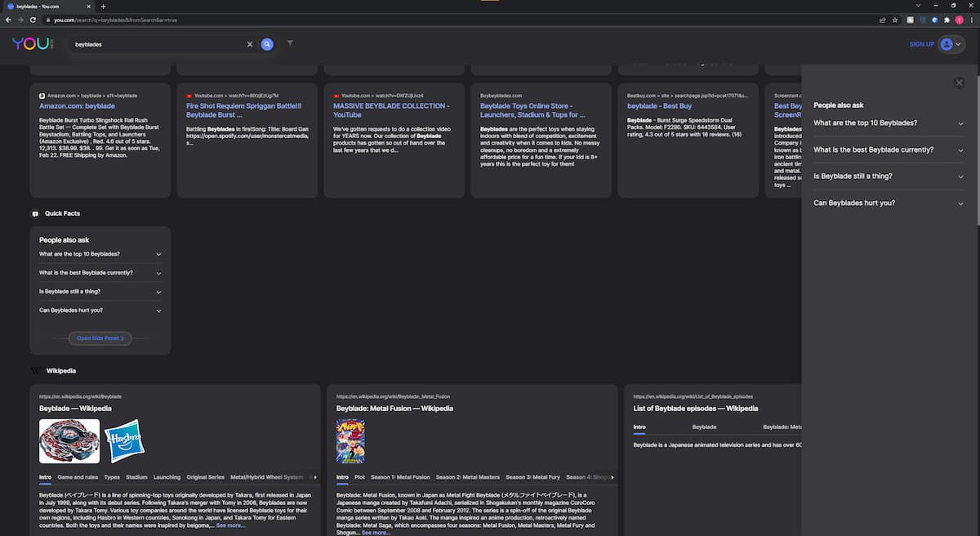Select Season 3: Metal Fury tab
Viewport: 980px width, 536px height.
coord(532,477)
